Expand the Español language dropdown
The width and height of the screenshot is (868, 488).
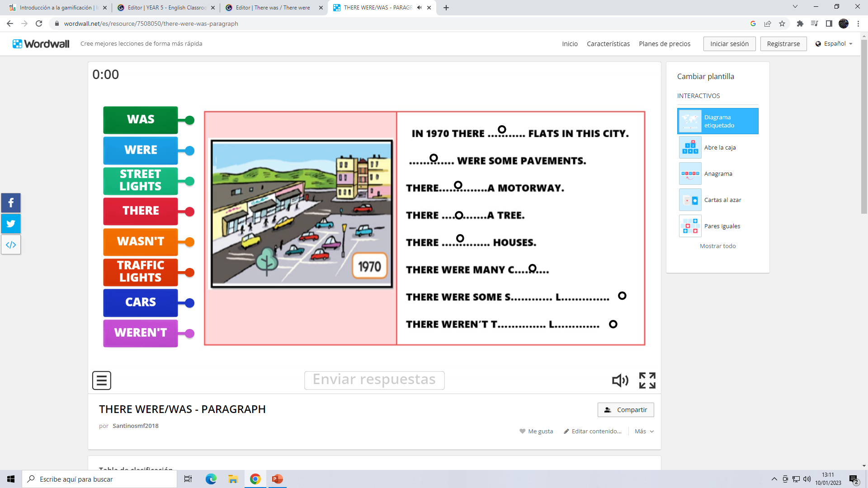click(x=834, y=44)
